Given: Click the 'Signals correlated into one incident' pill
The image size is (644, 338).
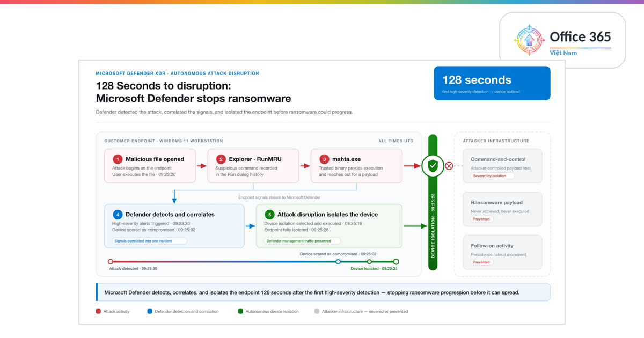Looking at the screenshot, I should (x=149, y=241).
